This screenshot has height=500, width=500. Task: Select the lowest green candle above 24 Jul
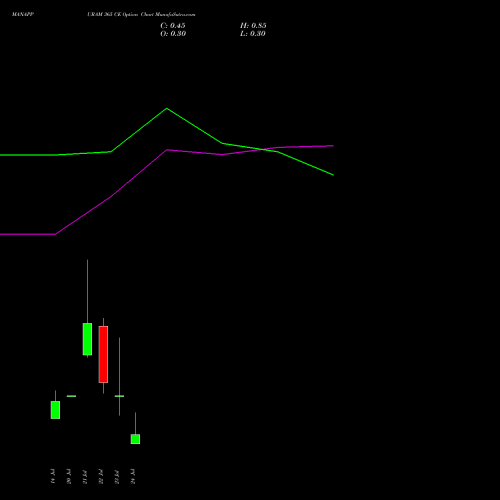[x=135, y=439]
